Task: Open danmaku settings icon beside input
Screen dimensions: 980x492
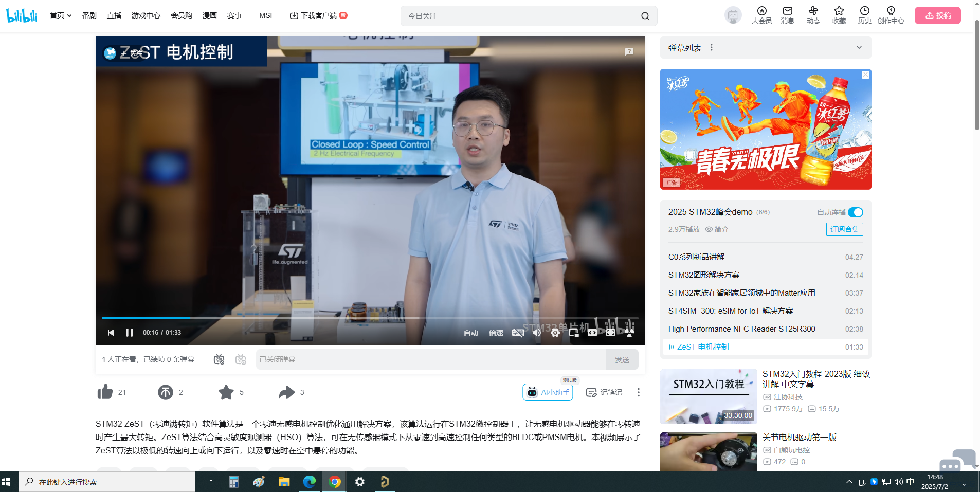Action: [241, 359]
